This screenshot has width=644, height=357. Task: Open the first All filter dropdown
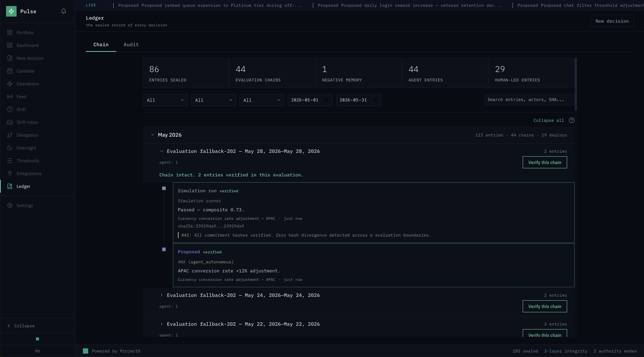(165, 100)
